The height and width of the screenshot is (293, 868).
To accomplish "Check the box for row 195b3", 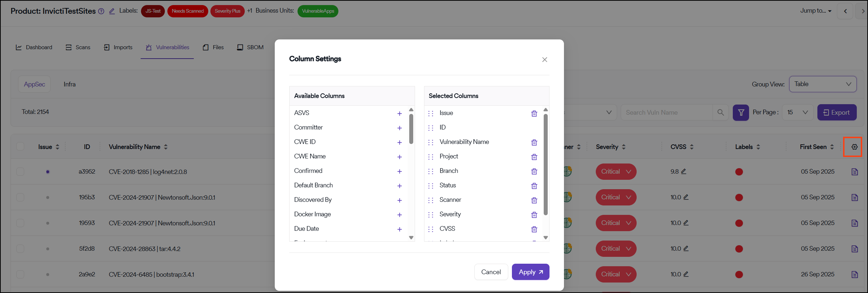I will pyautogui.click(x=20, y=197).
